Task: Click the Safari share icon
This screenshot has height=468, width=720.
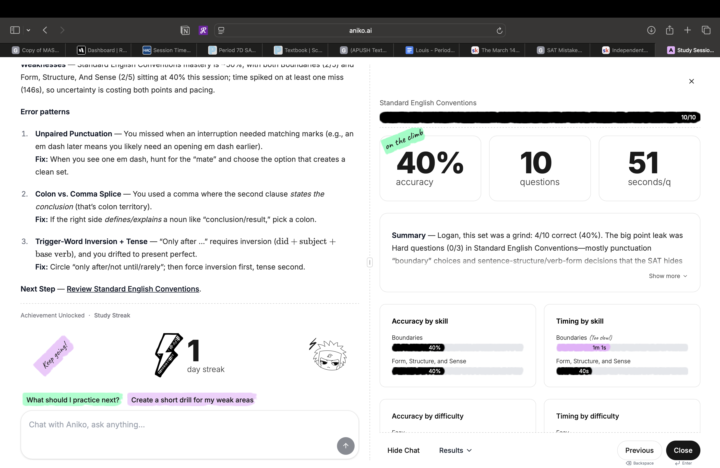Action: coord(669,30)
